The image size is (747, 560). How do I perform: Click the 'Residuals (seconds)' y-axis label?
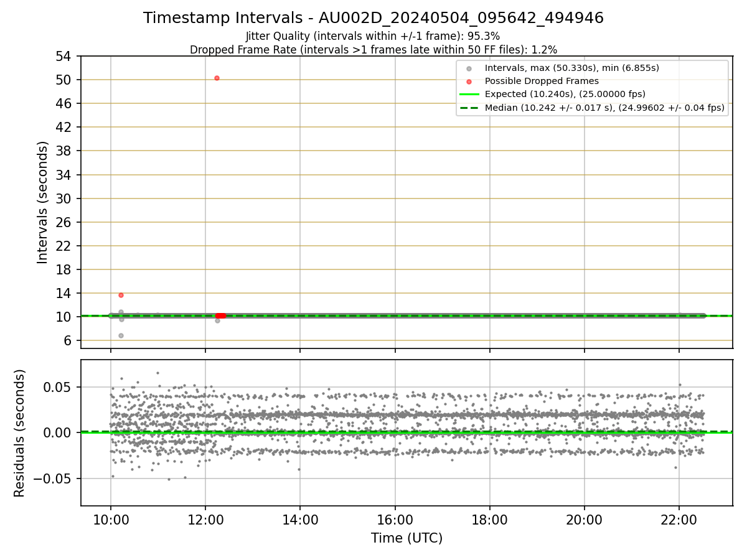(20, 433)
